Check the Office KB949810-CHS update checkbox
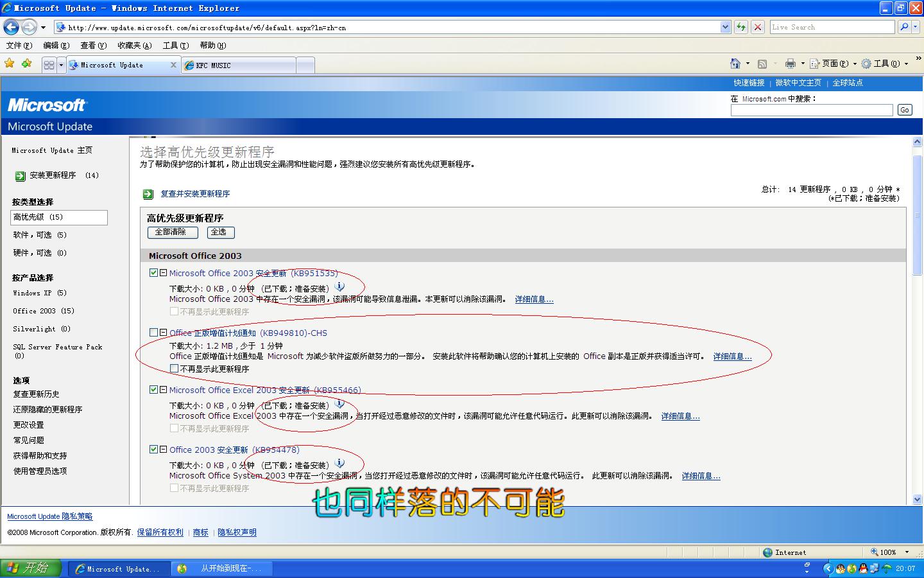This screenshot has height=578, width=924. 154,332
